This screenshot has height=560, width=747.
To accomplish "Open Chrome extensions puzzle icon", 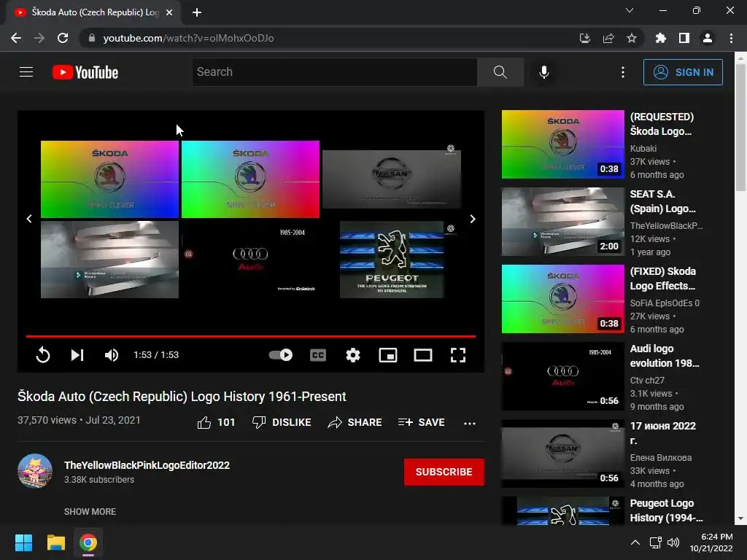I will (x=661, y=38).
